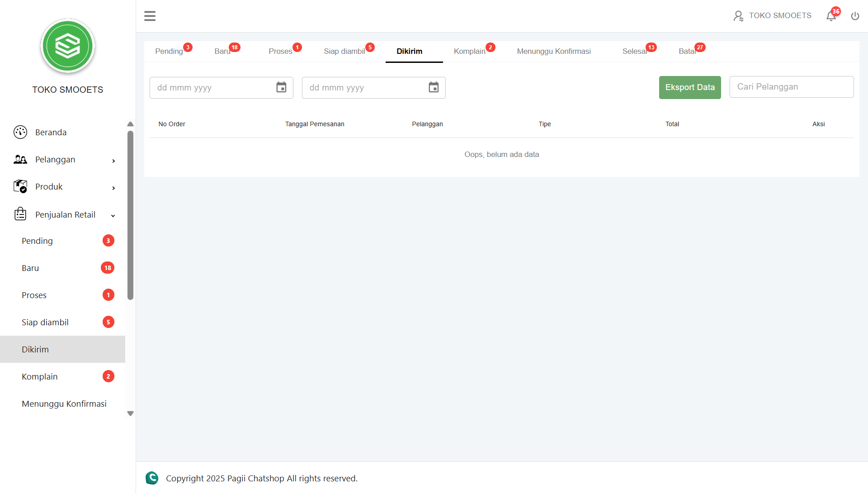Click the user profile icon

click(x=738, y=16)
